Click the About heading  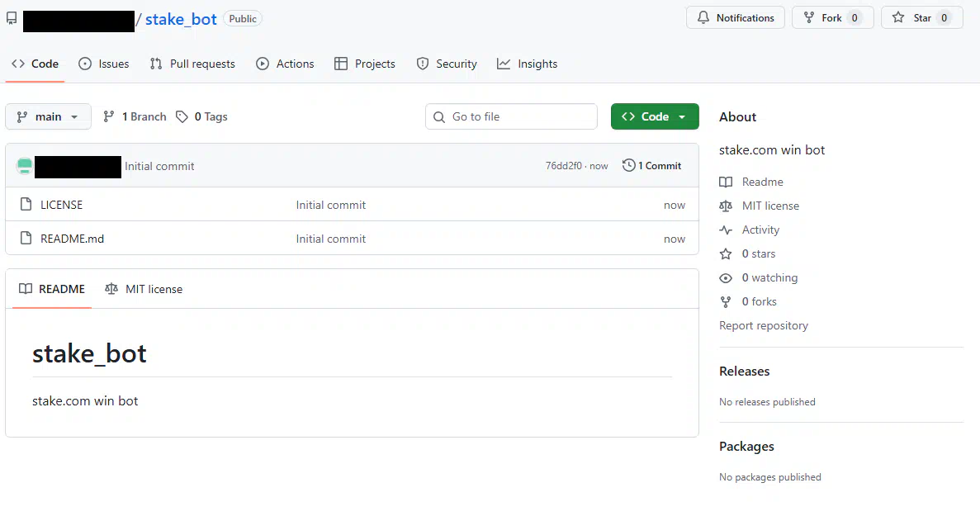coord(737,116)
